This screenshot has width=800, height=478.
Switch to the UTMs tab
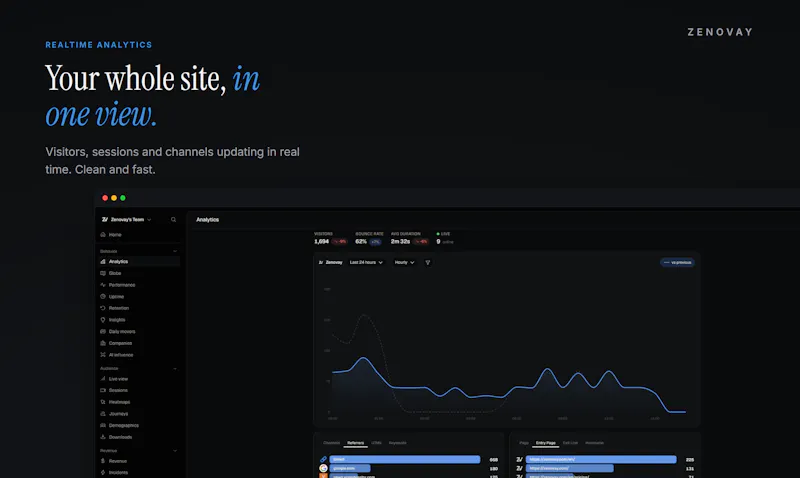(x=377, y=443)
